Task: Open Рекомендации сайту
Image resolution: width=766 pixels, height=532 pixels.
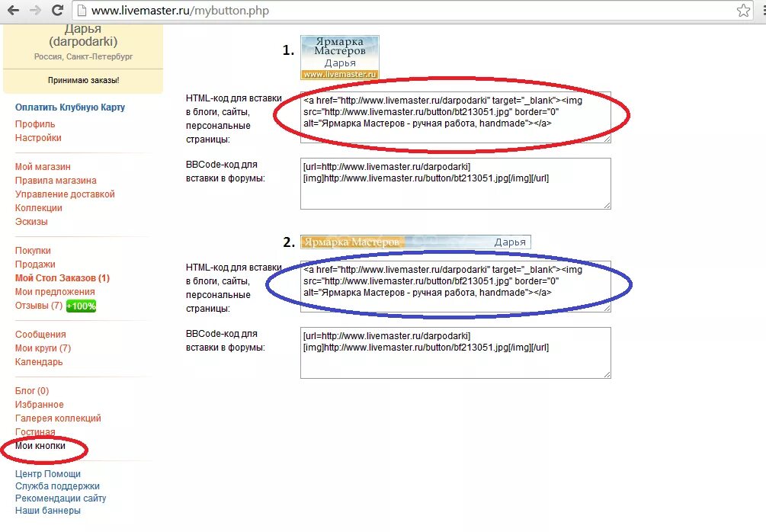Action: [60, 498]
